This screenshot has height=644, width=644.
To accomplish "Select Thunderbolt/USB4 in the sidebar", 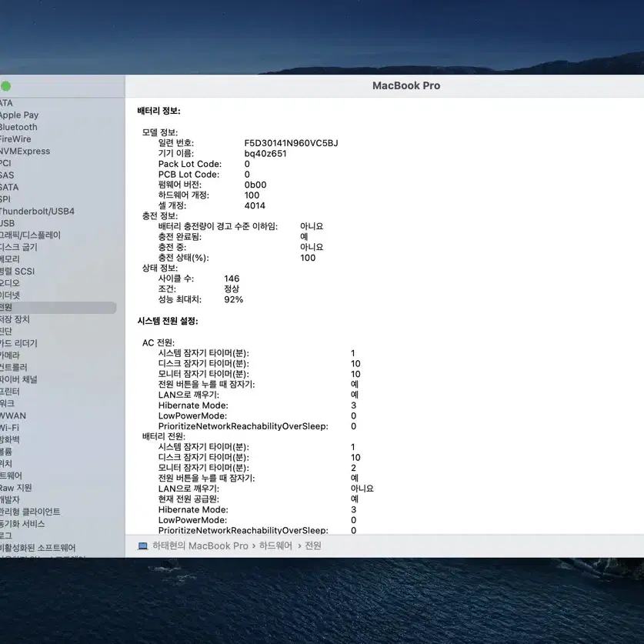I will pyautogui.click(x=37, y=211).
